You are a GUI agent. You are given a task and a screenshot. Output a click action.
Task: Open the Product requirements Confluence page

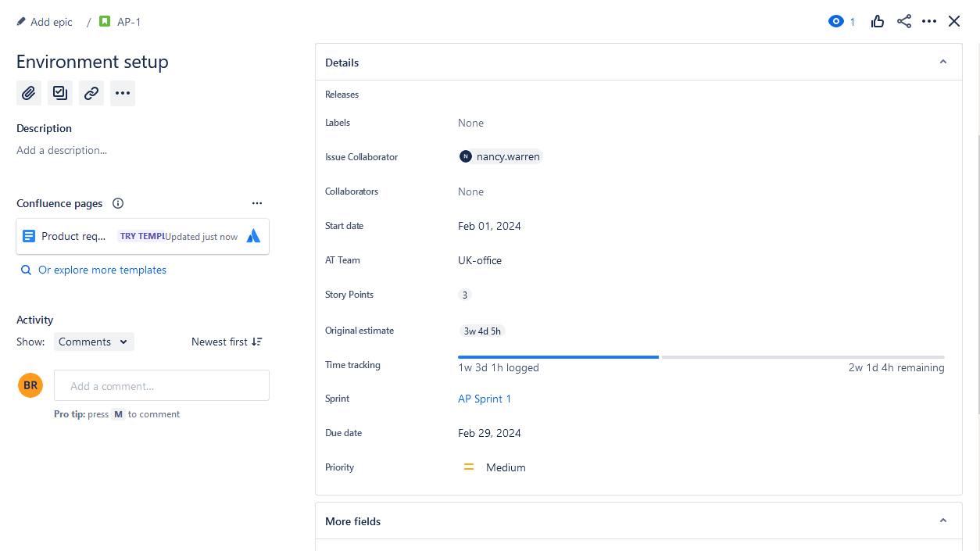(74, 236)
